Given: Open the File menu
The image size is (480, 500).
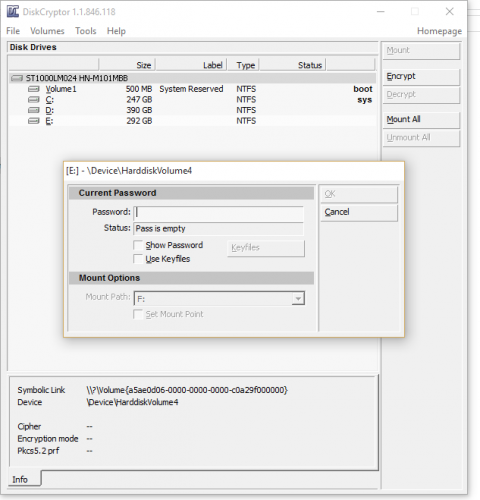Looking at the screenshot, I should [x=13, y=31].
